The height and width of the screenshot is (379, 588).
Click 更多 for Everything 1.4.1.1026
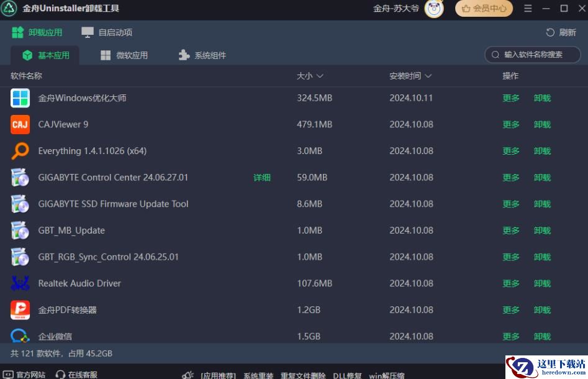pyautogui.click(x=511, y=151)
